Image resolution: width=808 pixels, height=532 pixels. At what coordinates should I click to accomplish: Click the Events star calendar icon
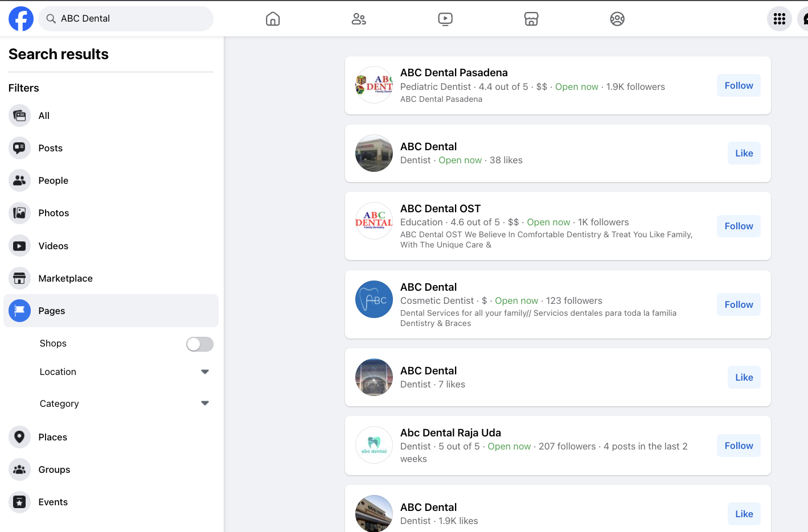(19, 502)
